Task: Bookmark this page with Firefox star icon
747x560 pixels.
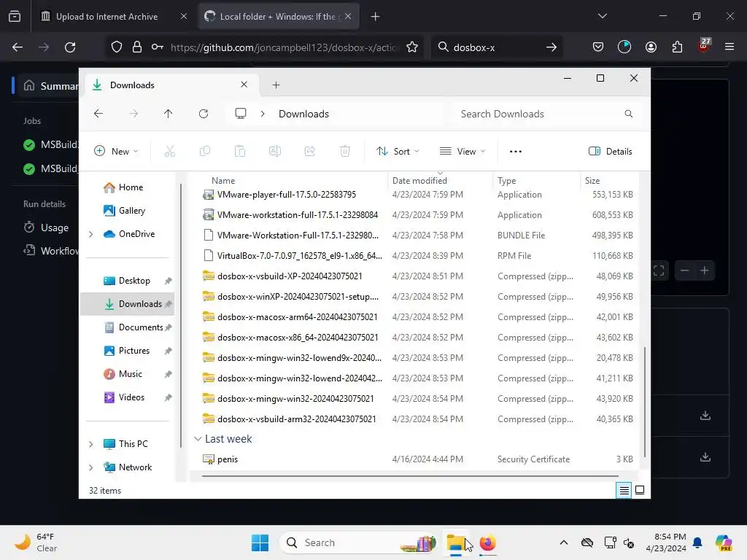Action: (x=412, y=47)
